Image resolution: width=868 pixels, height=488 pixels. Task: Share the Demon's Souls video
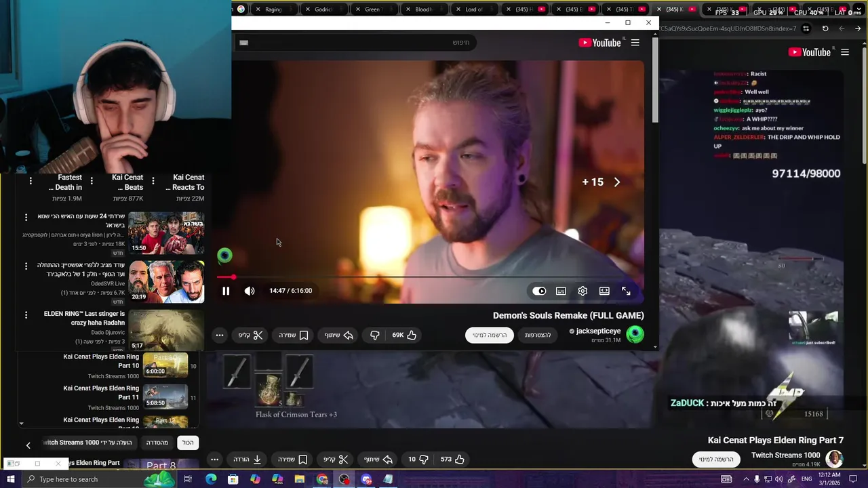click(x=339, y=335)
